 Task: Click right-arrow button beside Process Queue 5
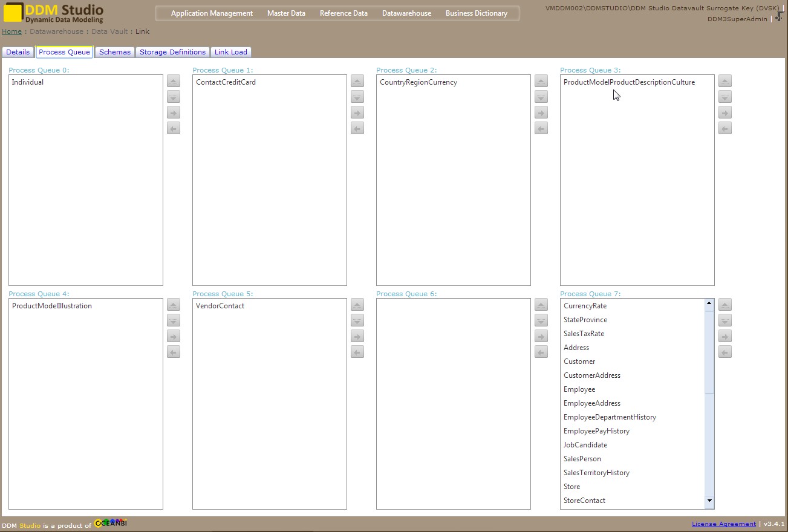click(357, 336)
